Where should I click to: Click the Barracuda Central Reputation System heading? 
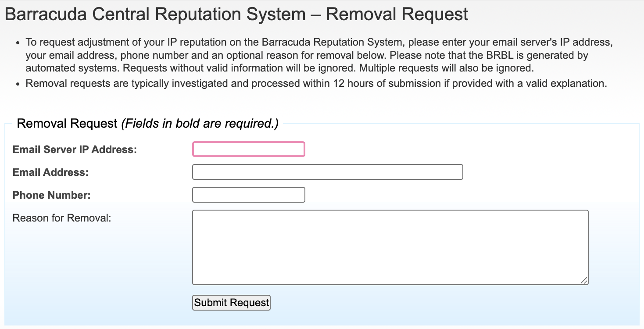coord(236,14)
